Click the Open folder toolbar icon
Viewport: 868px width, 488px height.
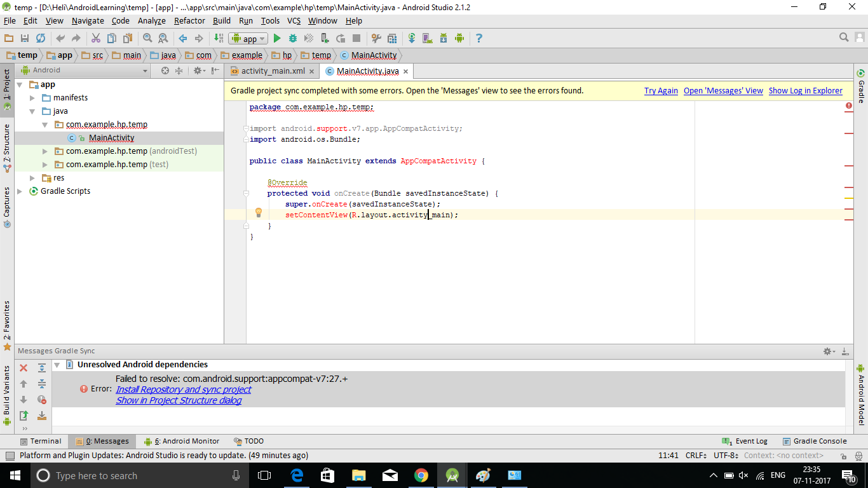pos(9,38)
